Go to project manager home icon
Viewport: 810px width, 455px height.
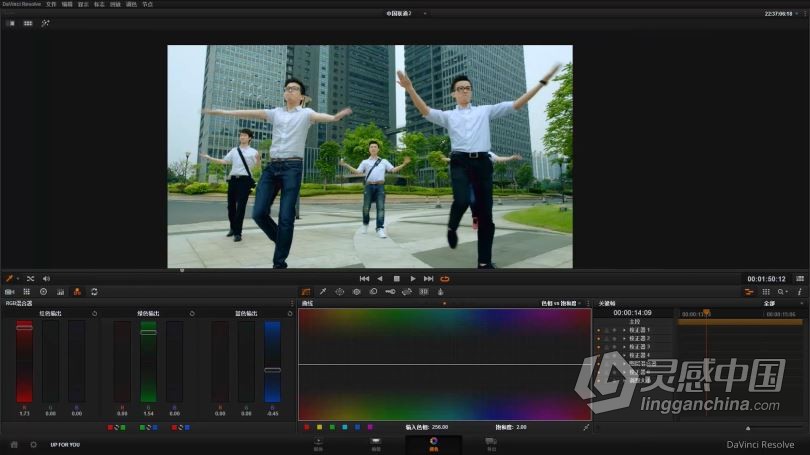[x=14, y=444]
